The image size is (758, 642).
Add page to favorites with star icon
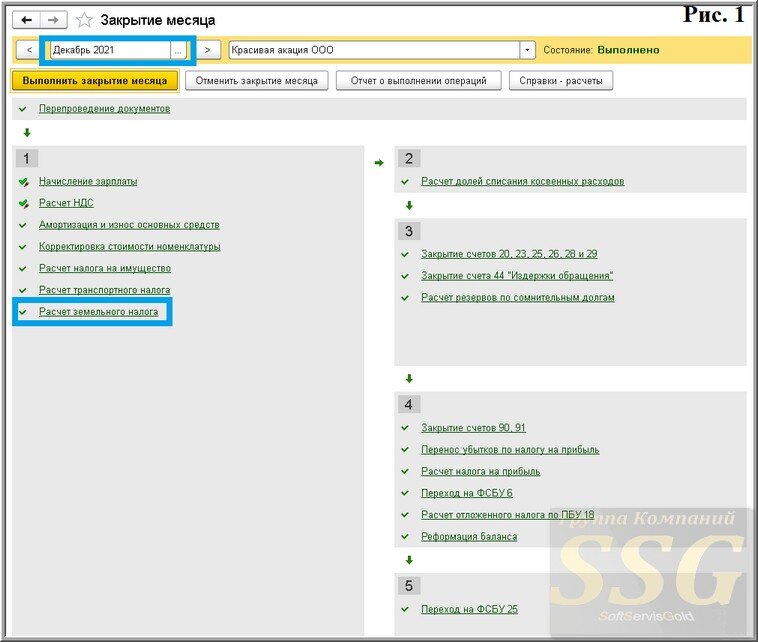coord(85,20)
